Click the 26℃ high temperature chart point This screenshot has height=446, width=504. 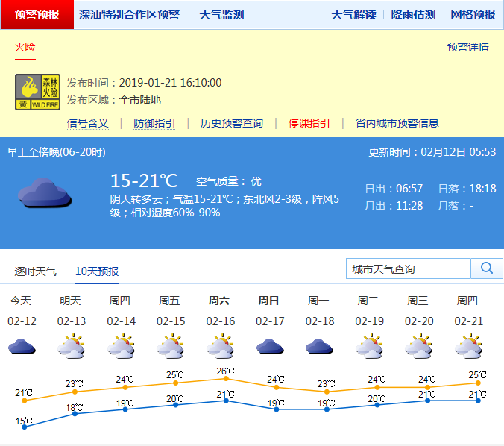pyautogui.click(x=226, y=379)
